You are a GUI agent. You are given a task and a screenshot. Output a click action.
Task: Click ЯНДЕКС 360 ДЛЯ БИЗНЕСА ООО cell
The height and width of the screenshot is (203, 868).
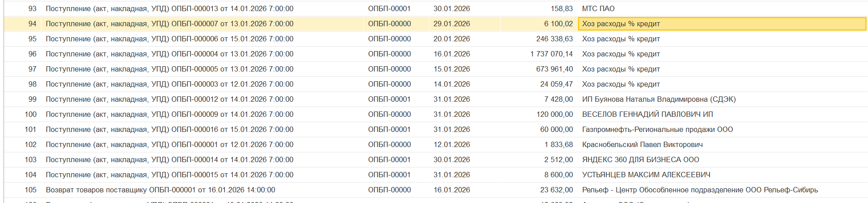pyautogui.click(x=640, y=160)
